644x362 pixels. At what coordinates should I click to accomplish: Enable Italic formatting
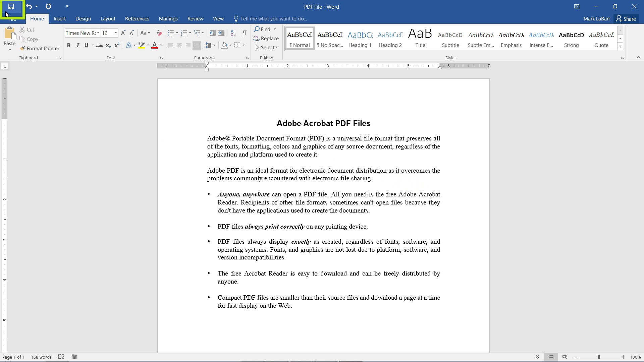(x=77, y=46)
